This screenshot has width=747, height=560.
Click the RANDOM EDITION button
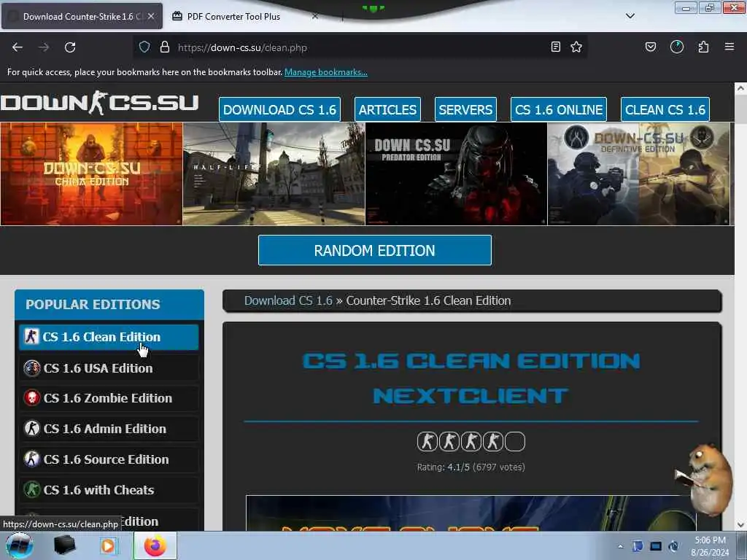[x=374, y=250]
